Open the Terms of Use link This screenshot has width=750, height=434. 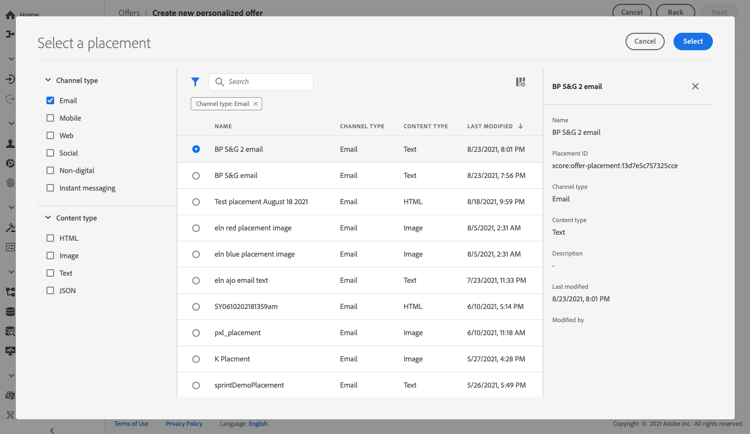coord(131,424)
